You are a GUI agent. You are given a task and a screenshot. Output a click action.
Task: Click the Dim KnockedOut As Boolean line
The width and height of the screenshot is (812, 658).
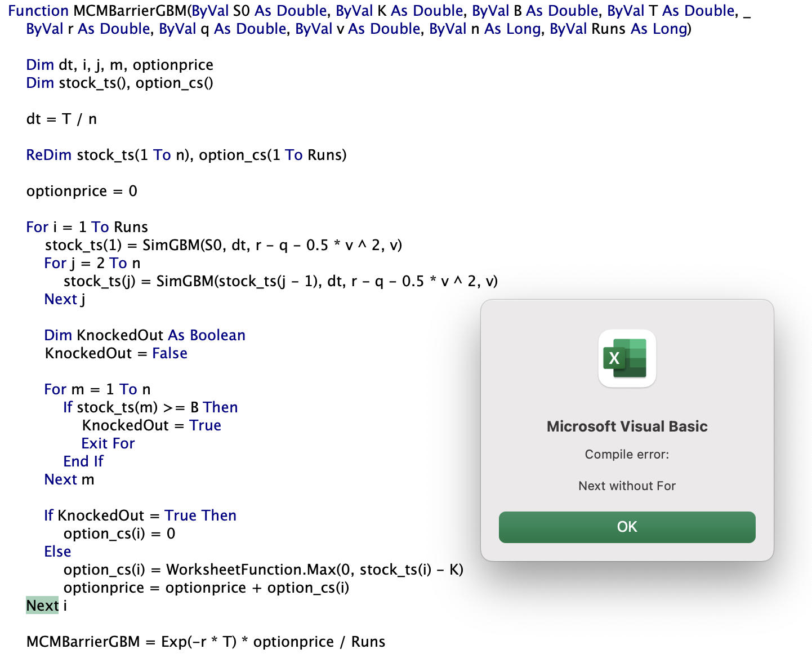[x=145, y=335]
